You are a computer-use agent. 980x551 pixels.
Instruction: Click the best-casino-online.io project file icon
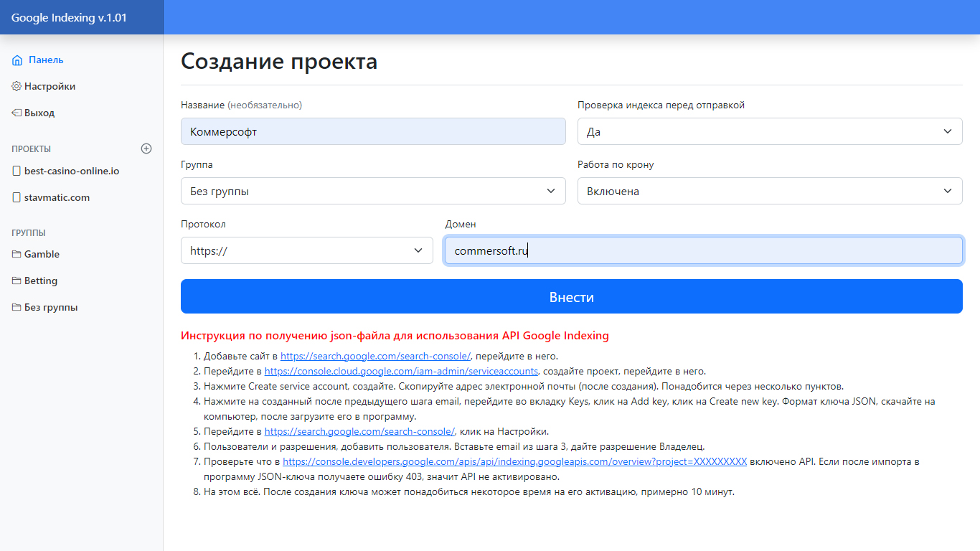pyautogui.click(x=17, y=171)
